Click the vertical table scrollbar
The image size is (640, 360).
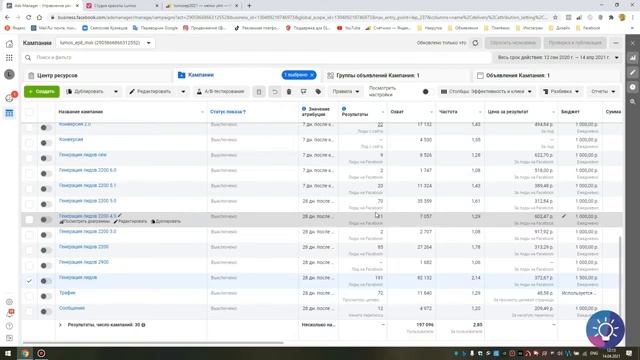point(620,278)
